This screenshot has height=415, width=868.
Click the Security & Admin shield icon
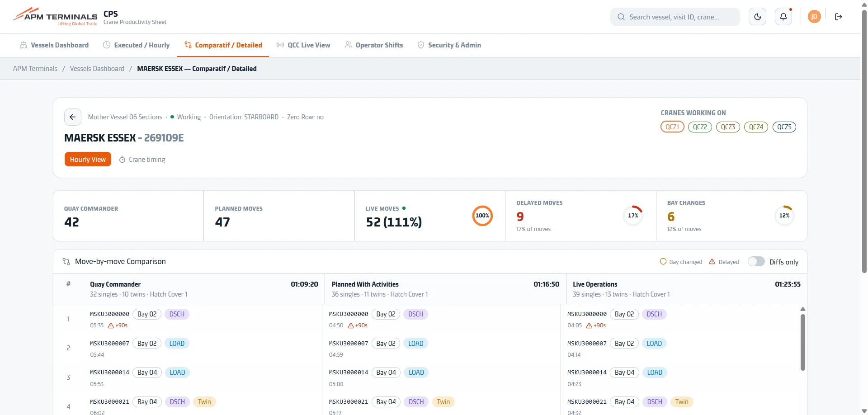click(421, 45)
